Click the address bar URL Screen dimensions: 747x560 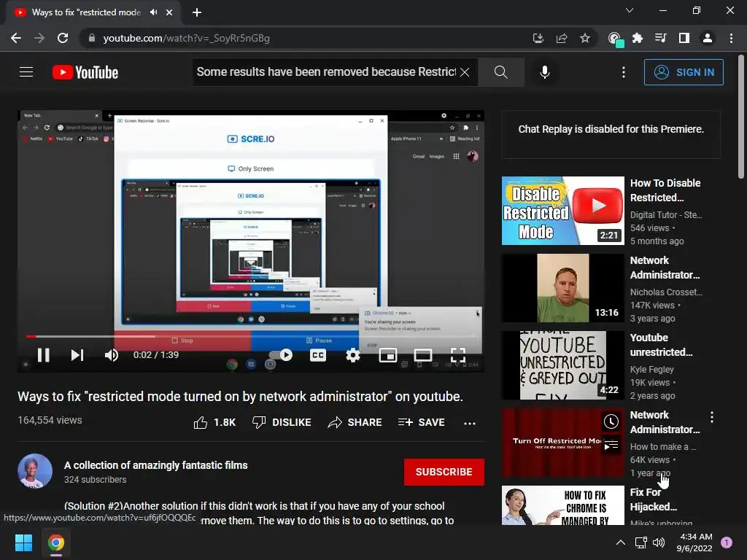[x=186, y=38]
